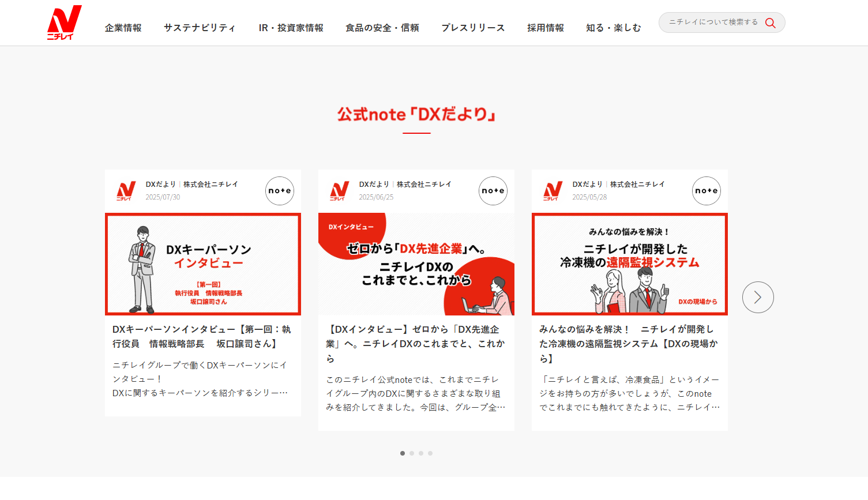868x500 pixels.
Task: Click the search magnifier icon
Action: pyautogui.click(x=770, y=22)
